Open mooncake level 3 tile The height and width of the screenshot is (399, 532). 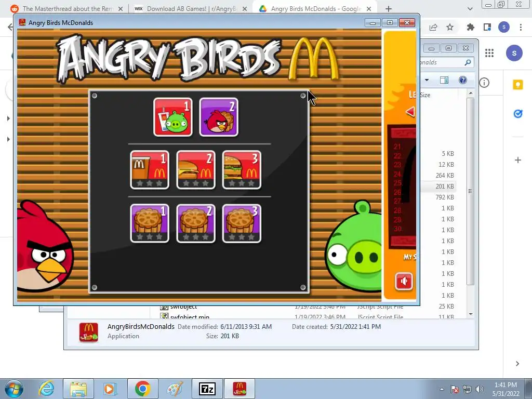pyautogui.click(x=242, y=223)
